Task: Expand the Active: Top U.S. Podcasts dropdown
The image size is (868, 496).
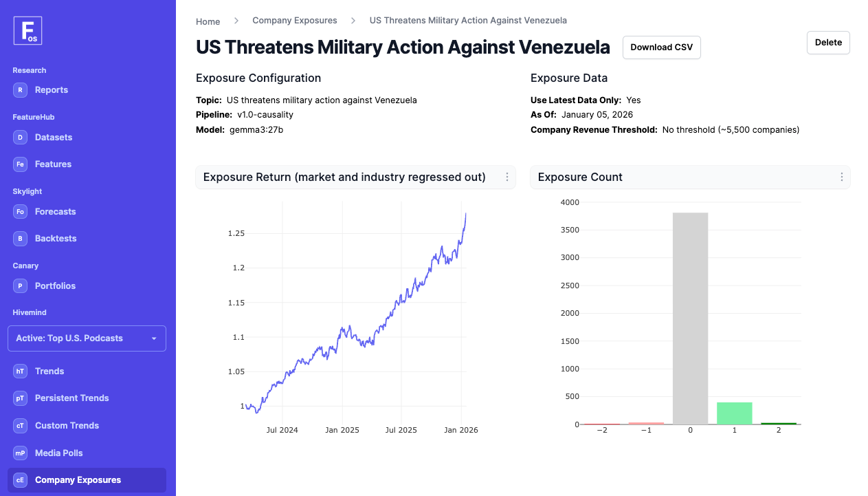Action: coord(87,338)
